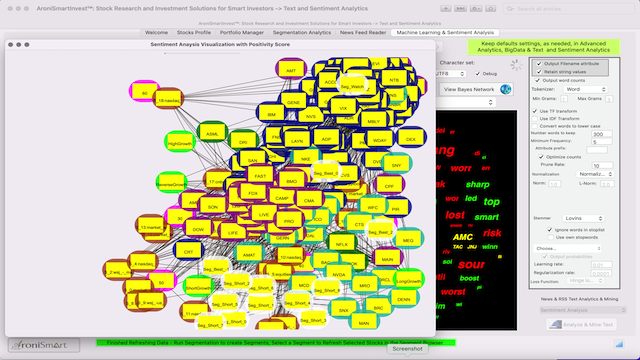Click the View Bayes Network button
The width and height of the screenshot is (640, 360).
469,89
